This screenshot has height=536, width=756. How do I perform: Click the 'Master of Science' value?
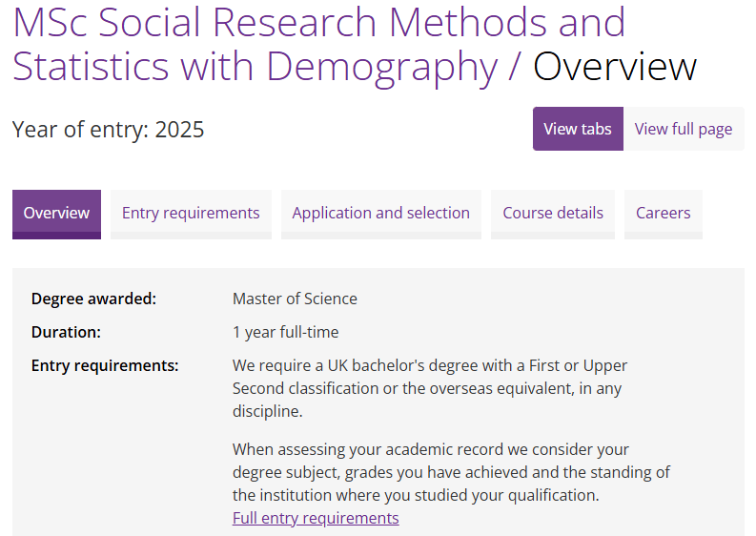click(x=295, y=299)
